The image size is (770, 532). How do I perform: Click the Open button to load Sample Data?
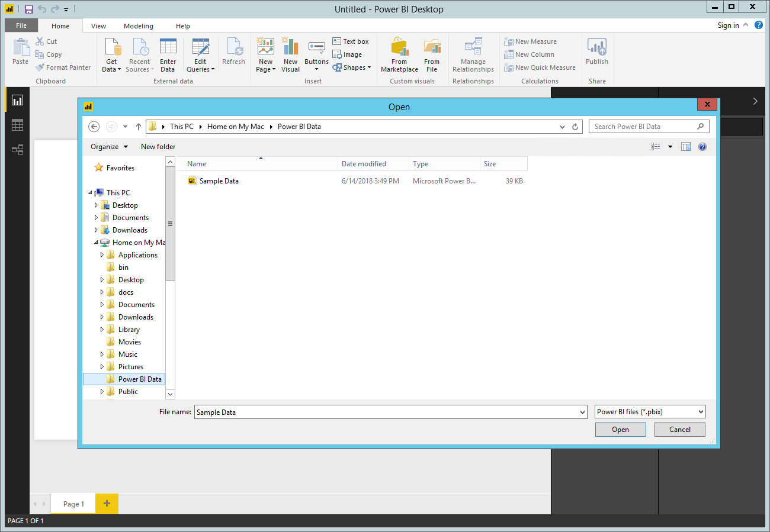tap(620, 429)
